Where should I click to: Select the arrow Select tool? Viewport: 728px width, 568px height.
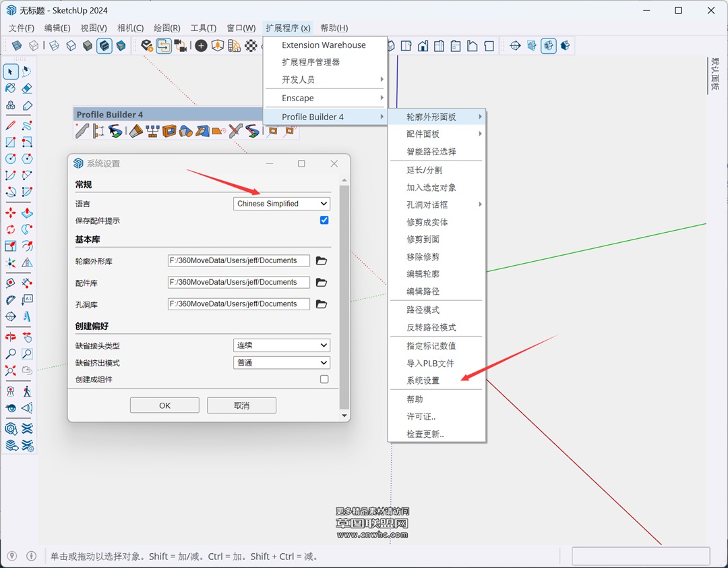(x=11, y=72)
